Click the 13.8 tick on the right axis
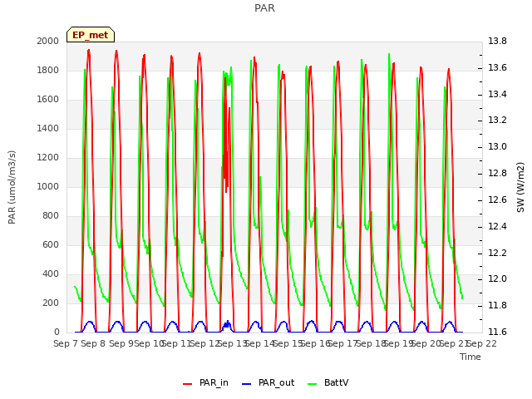 point(497,41)
